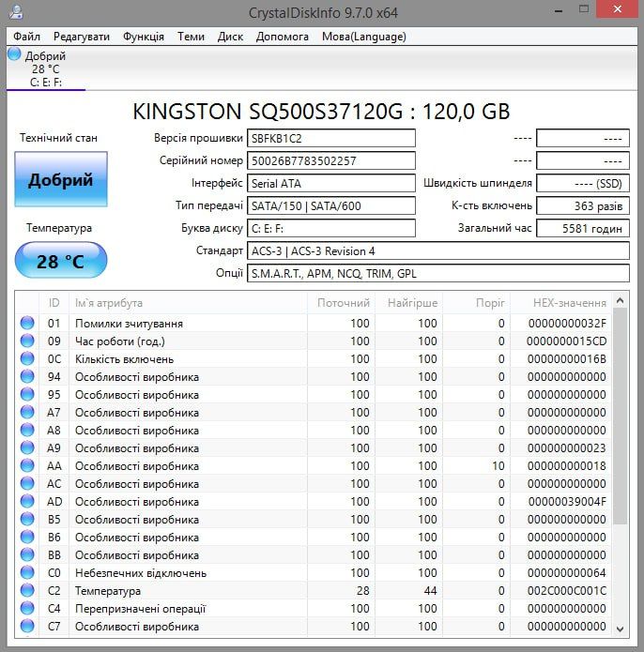The image size is (644, 652).
Task: Click the firmware version field SBFKB1C2
Action: 331,138
